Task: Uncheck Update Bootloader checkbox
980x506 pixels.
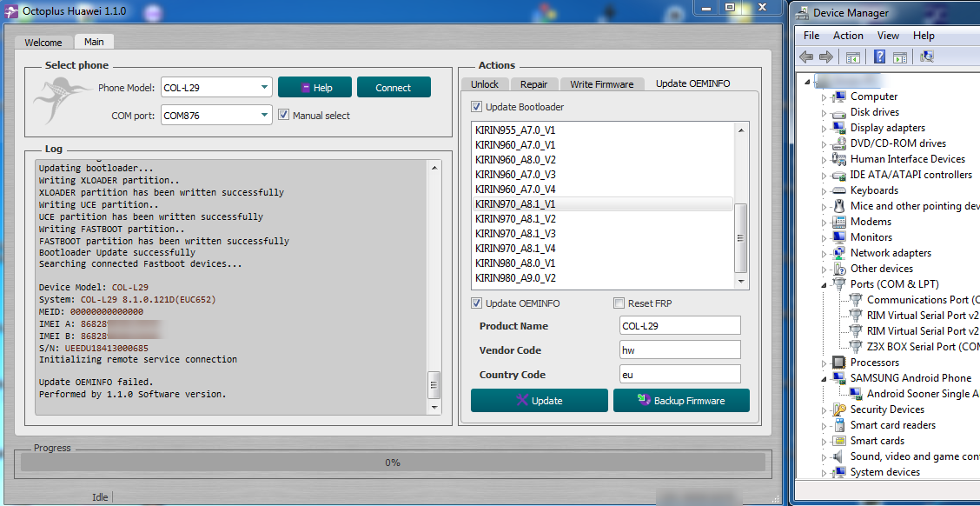Action: point(476,107)
